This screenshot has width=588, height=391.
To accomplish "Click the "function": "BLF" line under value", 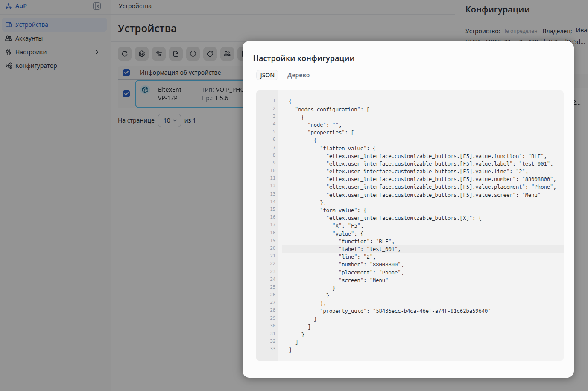I will pyautogui.click(x=366, y=242).
